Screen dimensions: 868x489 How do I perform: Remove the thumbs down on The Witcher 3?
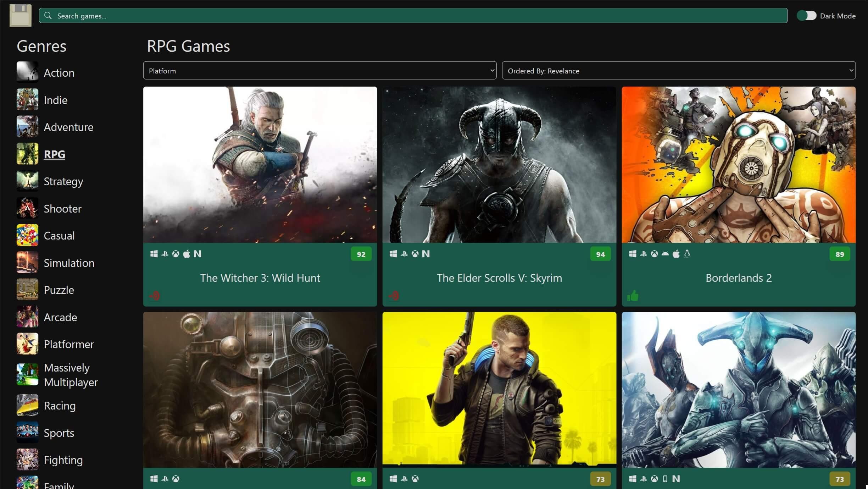point(154,295)
